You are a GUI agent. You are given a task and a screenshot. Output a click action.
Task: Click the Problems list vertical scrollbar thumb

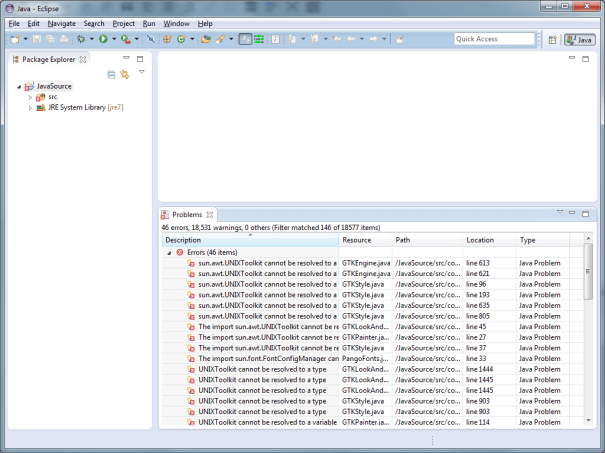click(588, 271)
